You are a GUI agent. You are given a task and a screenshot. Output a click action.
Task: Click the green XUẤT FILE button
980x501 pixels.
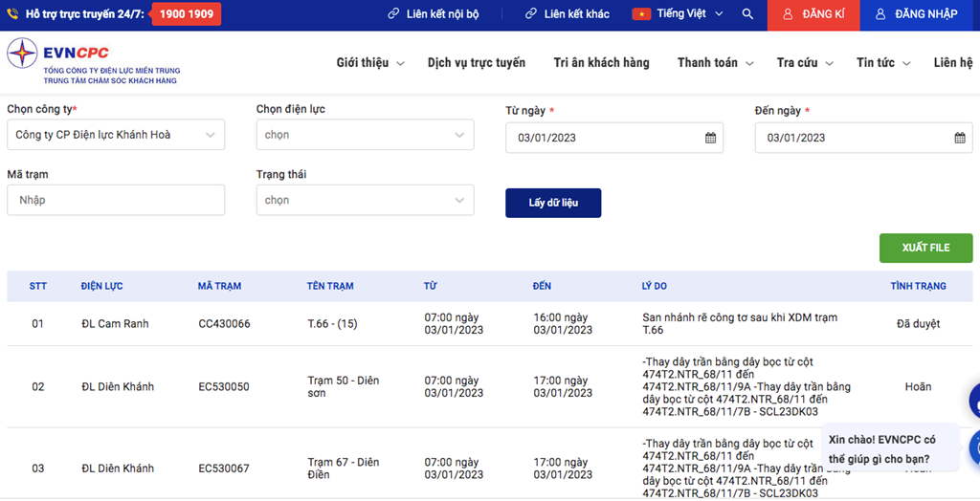(925, 248)
